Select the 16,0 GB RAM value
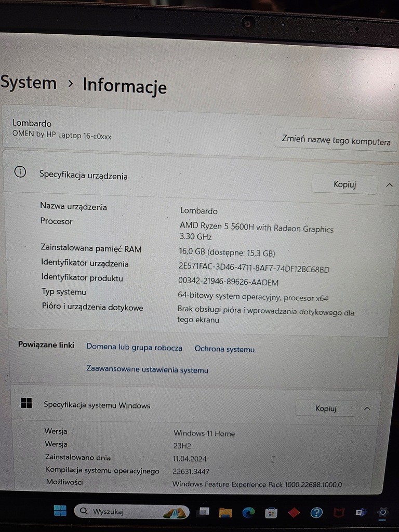Screen dimensions: 399x532 pyautogui.click(x=227, y=252)
